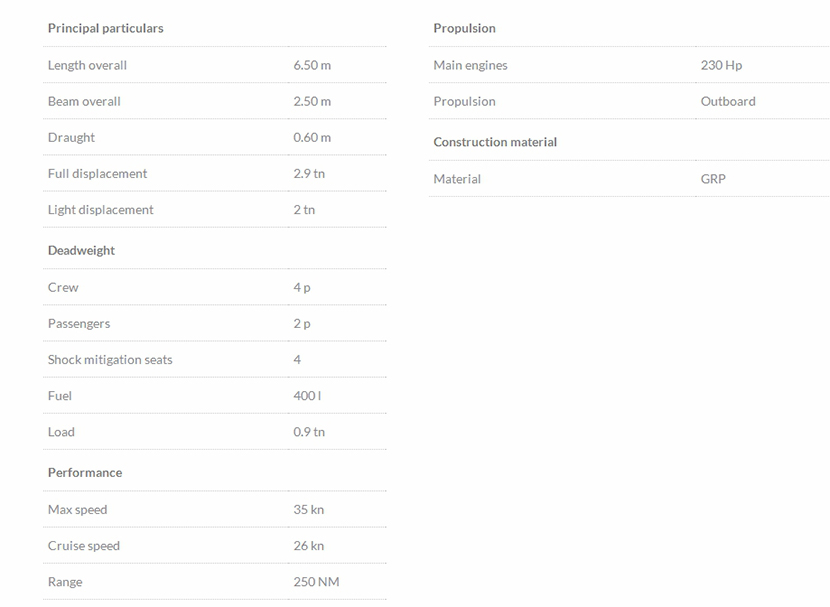Select the Beam overall row label
Screen dimensions: 830x607
(84, 101)
